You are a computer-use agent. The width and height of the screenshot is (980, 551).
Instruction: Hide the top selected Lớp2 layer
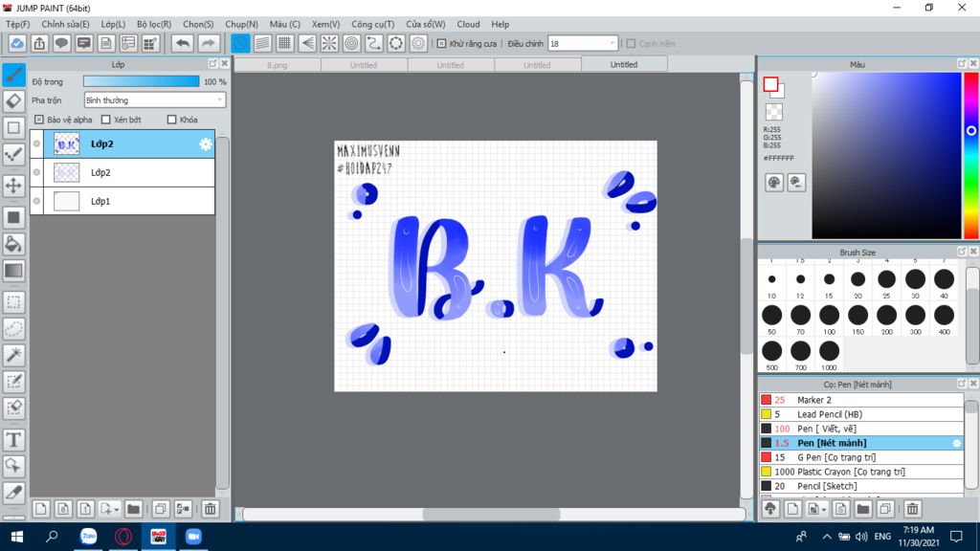(37, 143)
